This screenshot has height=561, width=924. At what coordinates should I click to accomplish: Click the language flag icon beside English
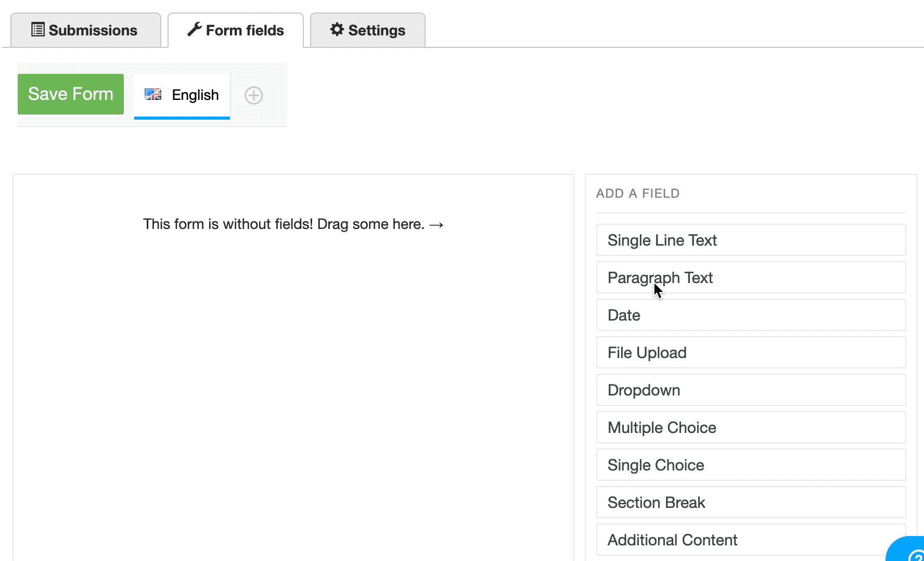(153, 94)
